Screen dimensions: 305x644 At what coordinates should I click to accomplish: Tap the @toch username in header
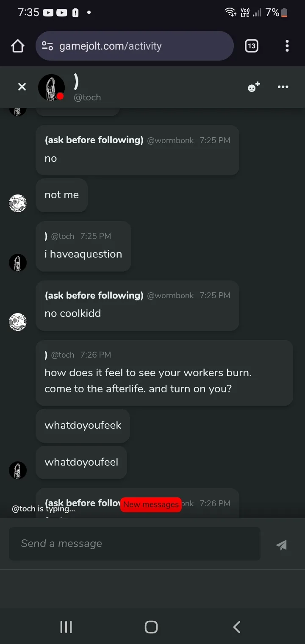(x=87, y=97)
